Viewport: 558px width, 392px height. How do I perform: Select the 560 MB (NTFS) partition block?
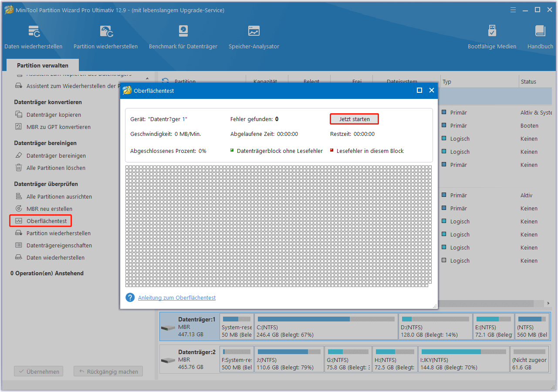(532, 327)
